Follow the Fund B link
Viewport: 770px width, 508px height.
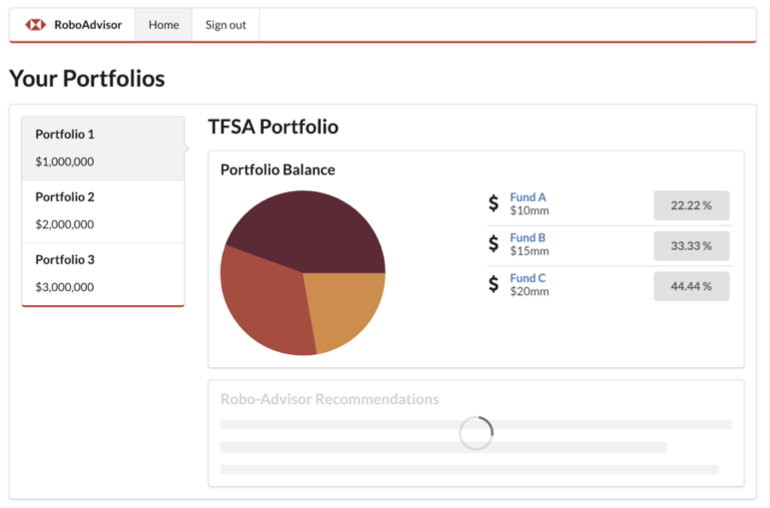[x=528, y=238]
